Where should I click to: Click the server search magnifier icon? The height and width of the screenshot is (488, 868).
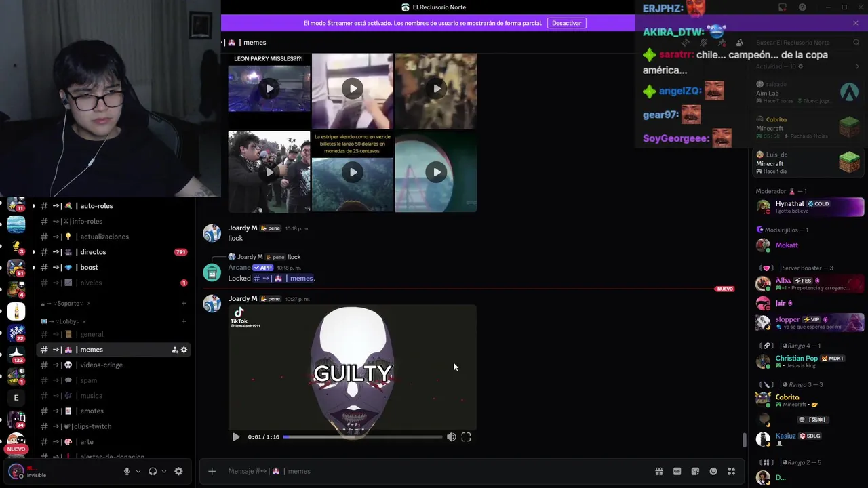click(x=856, y=43)
